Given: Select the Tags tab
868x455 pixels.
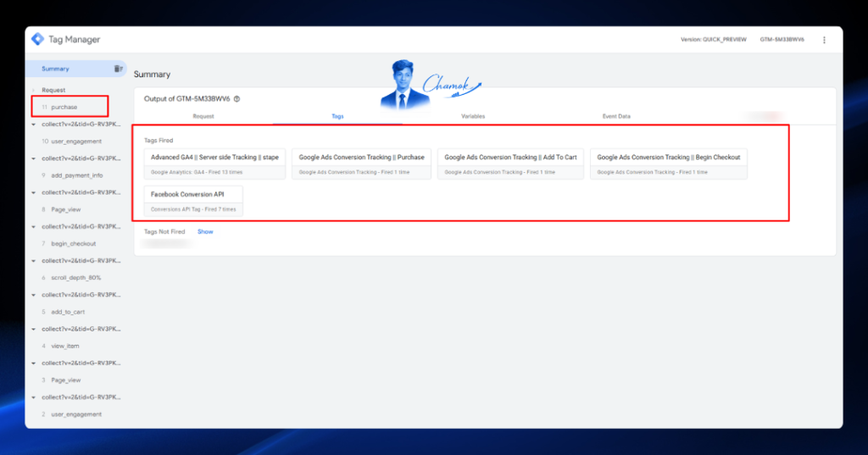Looking at the screenshot, I should point(337,116).
